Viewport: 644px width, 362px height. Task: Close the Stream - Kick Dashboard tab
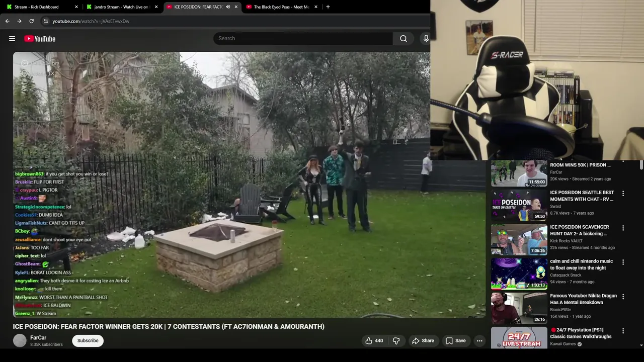[76, 7]
